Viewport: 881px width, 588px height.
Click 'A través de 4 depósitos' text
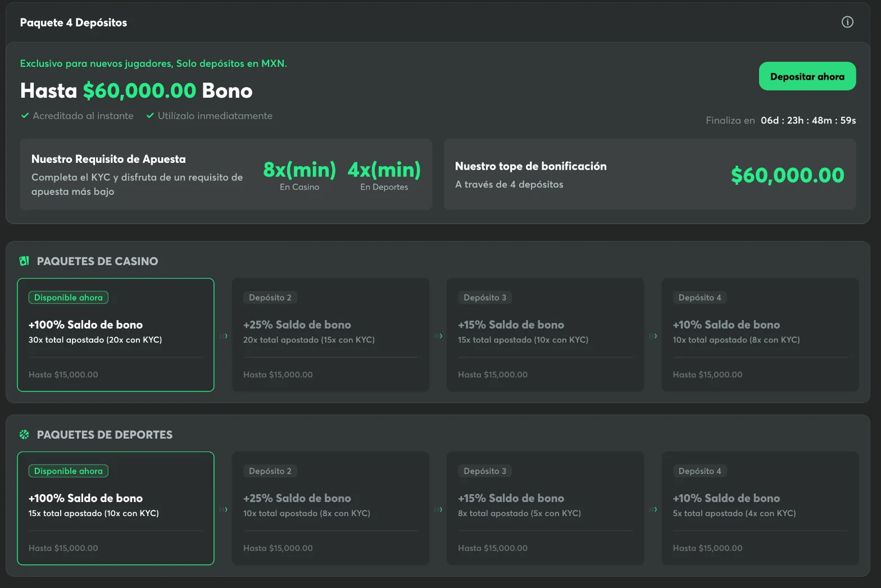(x=509, y=184)
